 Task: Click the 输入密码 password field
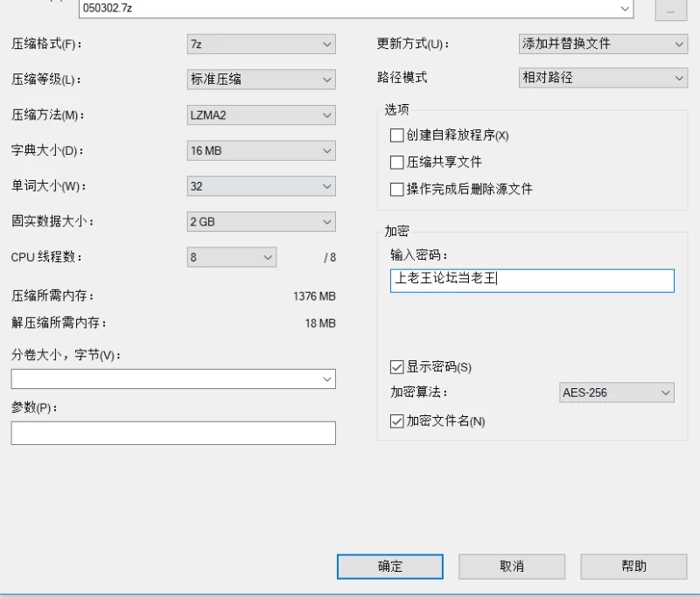click(532, 281)
